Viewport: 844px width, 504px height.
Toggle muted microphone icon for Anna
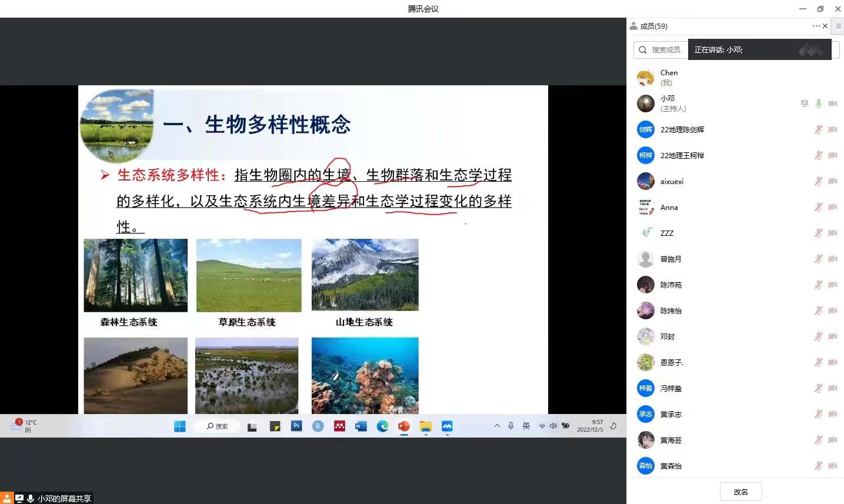[x=818, y=207]
